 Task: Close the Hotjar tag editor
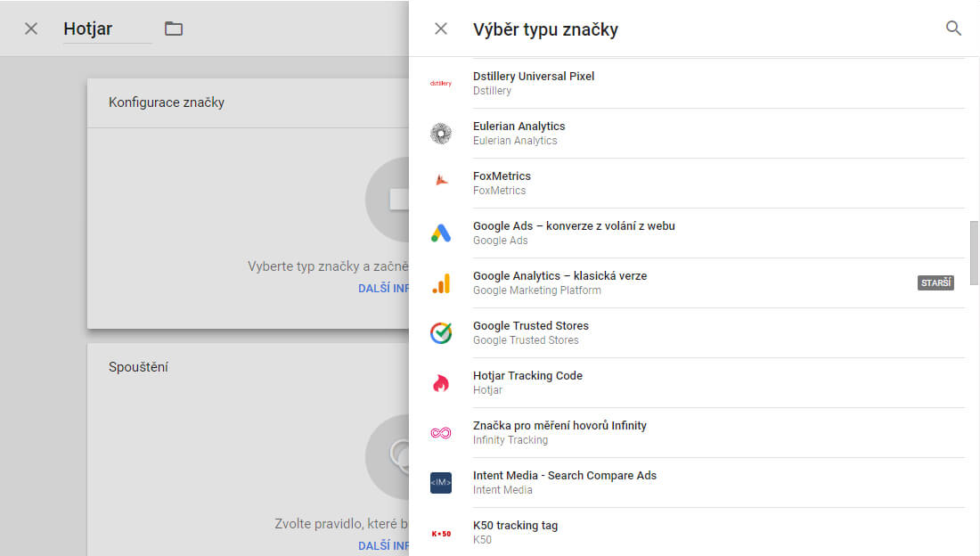pos(30,29)
